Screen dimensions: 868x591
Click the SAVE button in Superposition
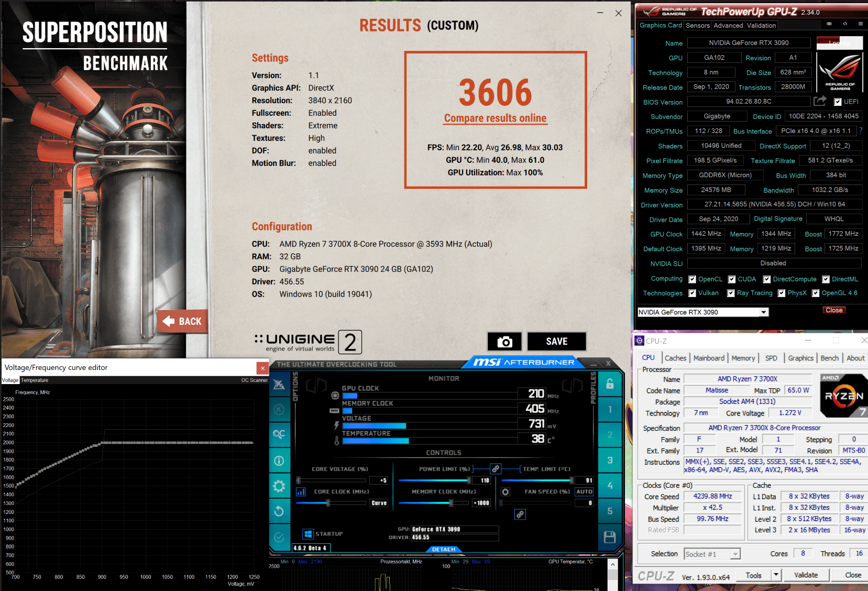[556, 342]
